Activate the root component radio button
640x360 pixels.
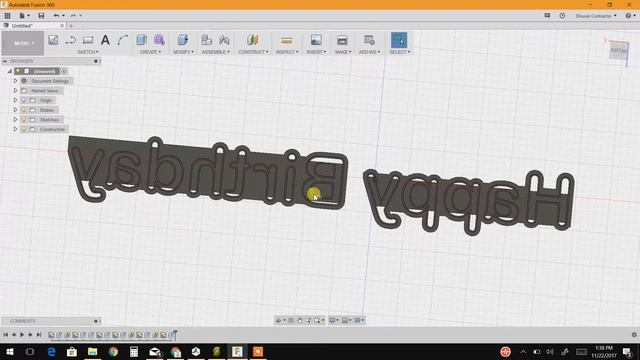pyautogui.click(x=64, y=71)
